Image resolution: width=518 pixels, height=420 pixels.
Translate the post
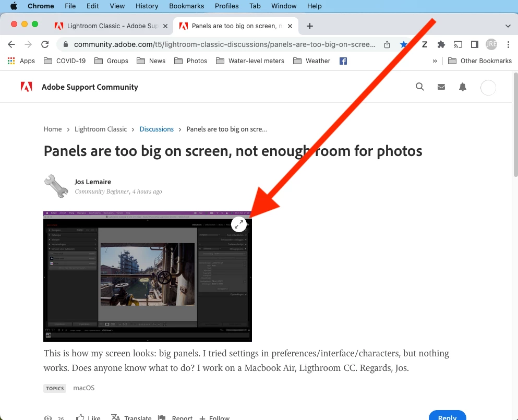(x=131, y=418)
